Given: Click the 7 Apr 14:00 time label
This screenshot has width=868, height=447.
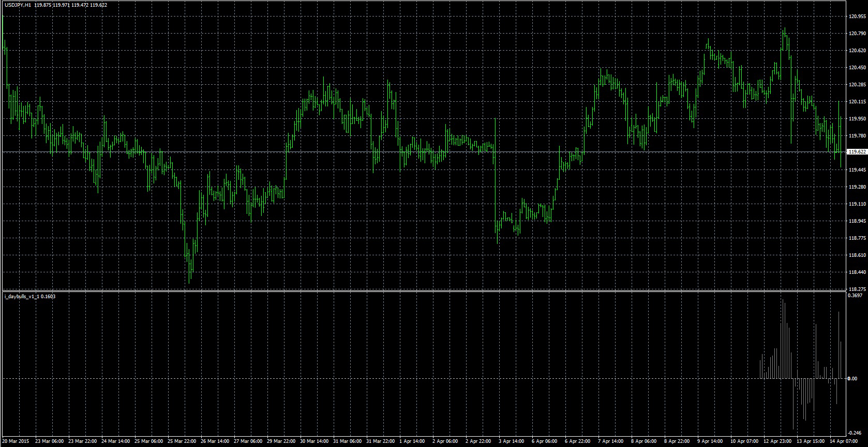Looking at the screenshot, I should click(x=611, y=442).
